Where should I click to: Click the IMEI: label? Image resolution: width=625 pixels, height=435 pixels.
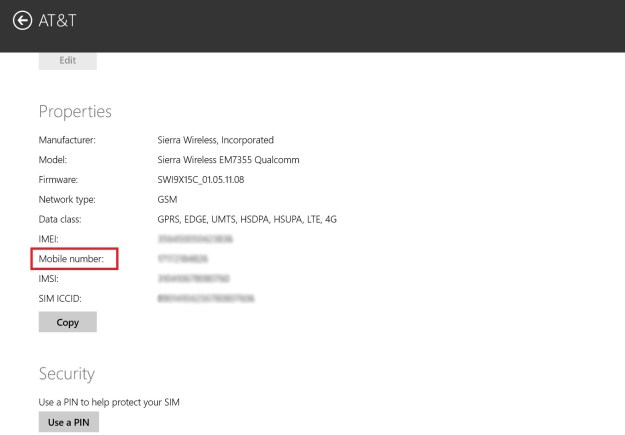click(48, 239)
